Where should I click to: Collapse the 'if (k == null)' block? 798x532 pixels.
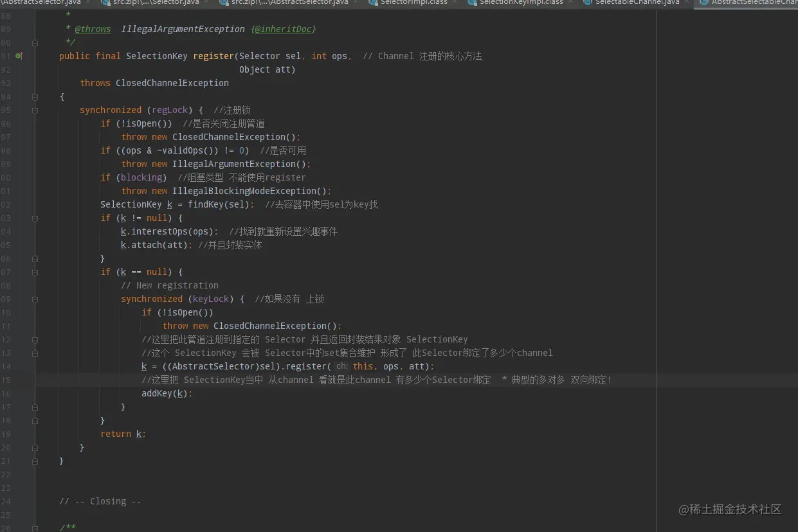tap(35, 272)
